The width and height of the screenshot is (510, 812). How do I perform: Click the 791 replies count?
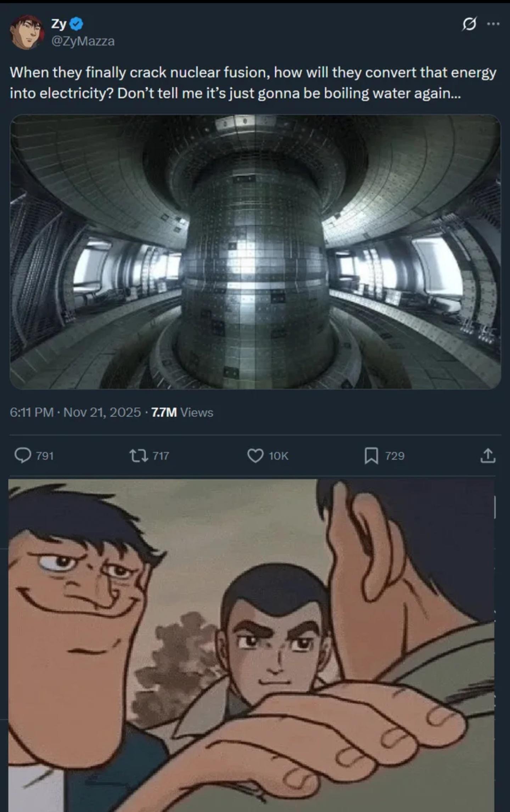[45, 456]
